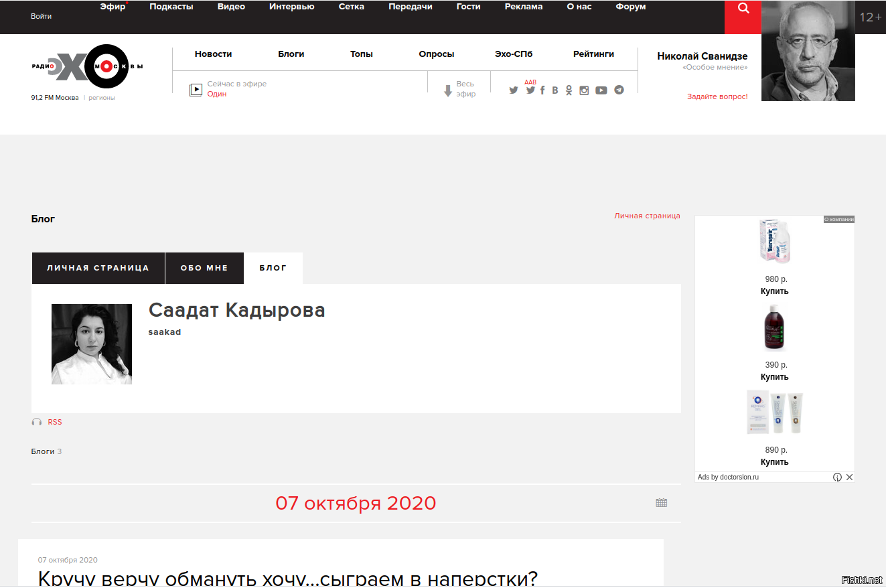
Task: Open the О нас menu item
Action: point(579,7)
